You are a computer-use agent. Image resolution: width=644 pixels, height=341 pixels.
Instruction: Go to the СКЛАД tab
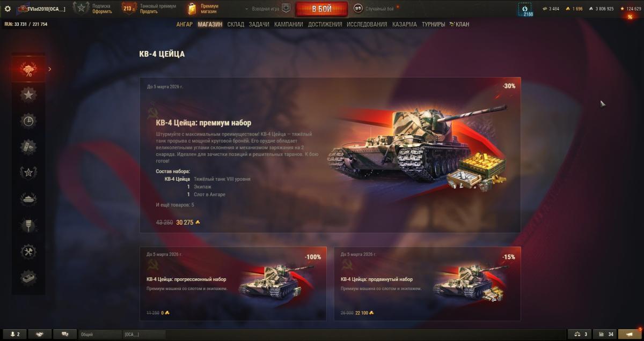tap(236, 24)
